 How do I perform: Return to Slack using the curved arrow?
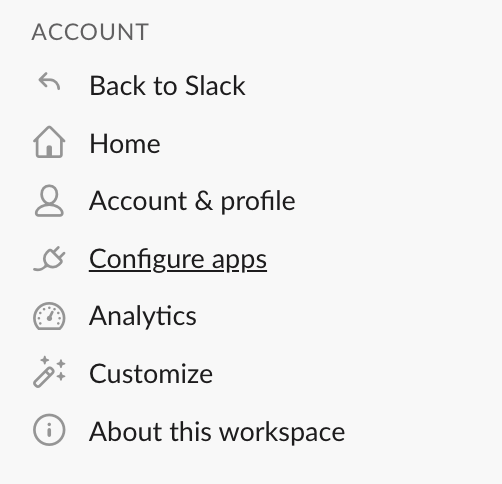(49, 82)
